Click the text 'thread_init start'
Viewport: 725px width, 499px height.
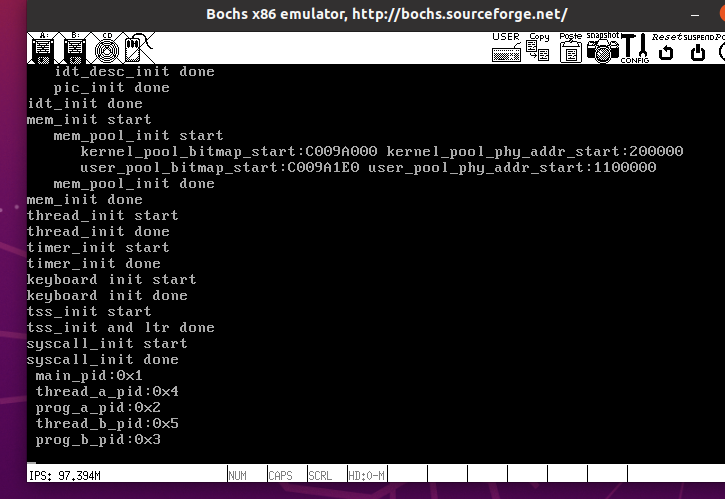103,216
